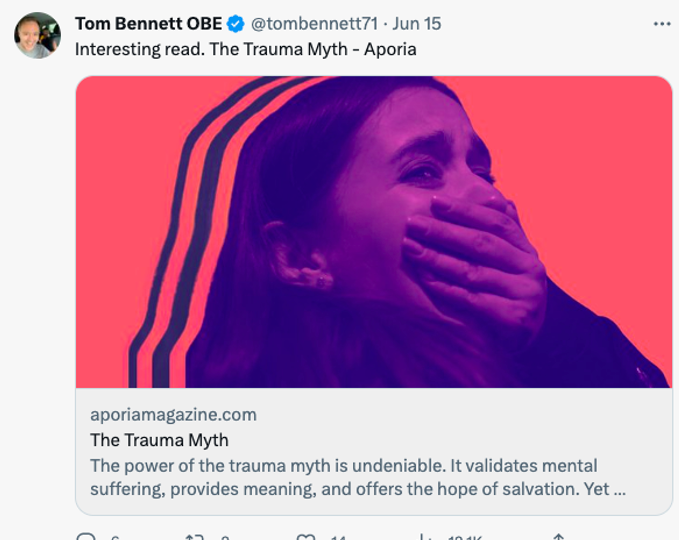
Task: Click the Tom Bennett OBE display name
Action: point(149,24)
